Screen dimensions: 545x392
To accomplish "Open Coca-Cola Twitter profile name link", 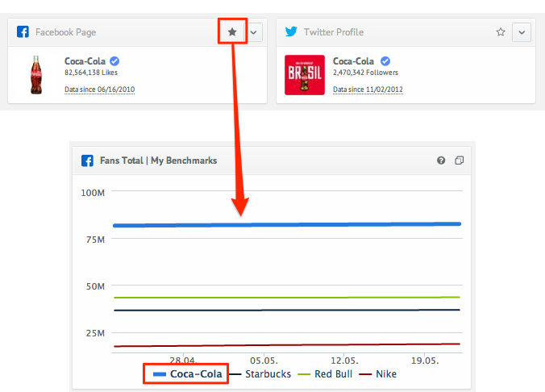I will pos(353,61).
